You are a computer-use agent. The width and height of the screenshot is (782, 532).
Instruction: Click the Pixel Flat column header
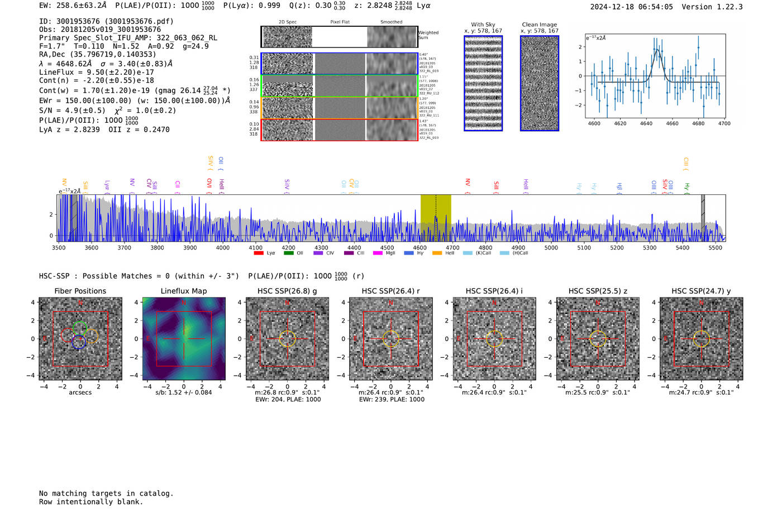coord(340,22)
